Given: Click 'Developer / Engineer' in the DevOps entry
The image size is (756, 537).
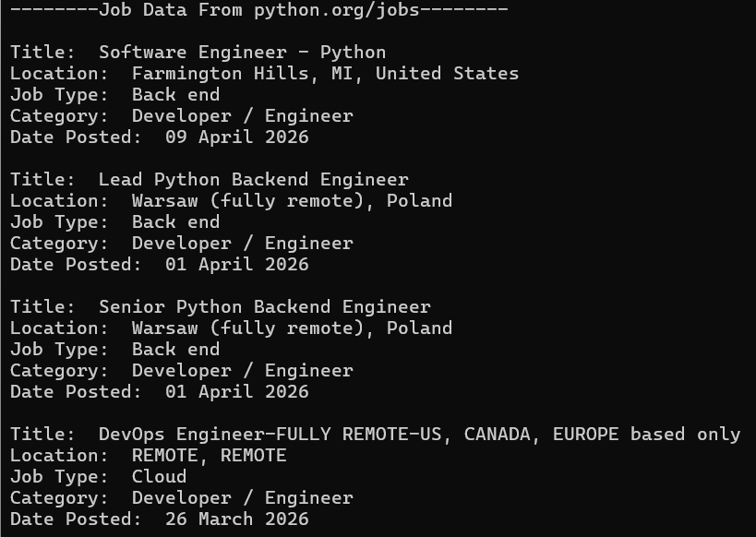Looking at the screenshot, I should click(243, 498).
